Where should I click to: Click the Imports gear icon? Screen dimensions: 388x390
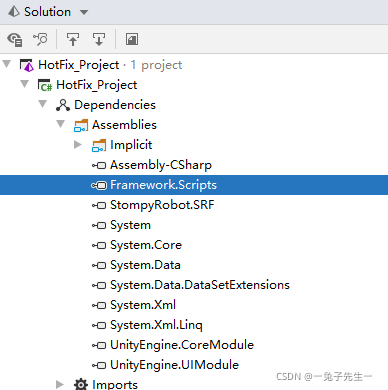tap(81, 384)
